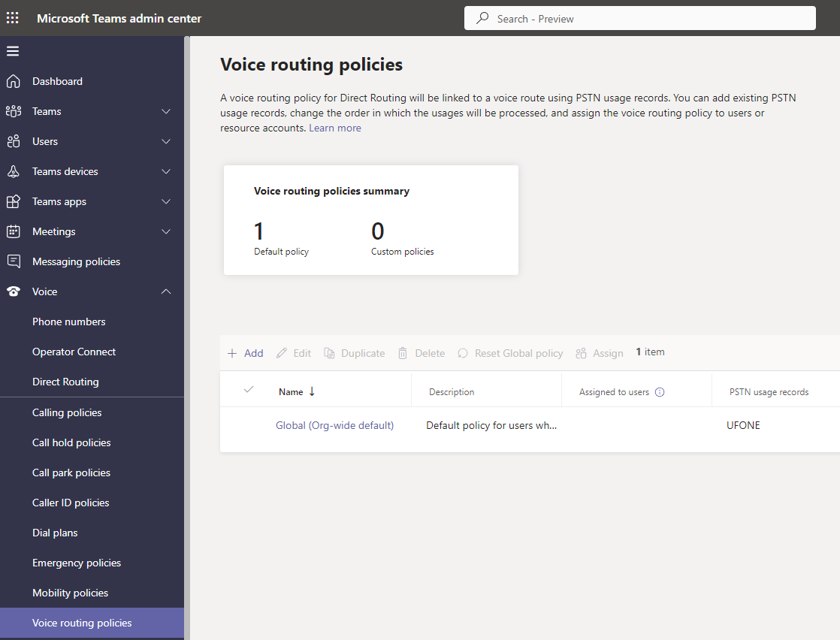This screenshot has width=840, height=640.
Task: Click the Edit button label
Action: pos(302,354)
